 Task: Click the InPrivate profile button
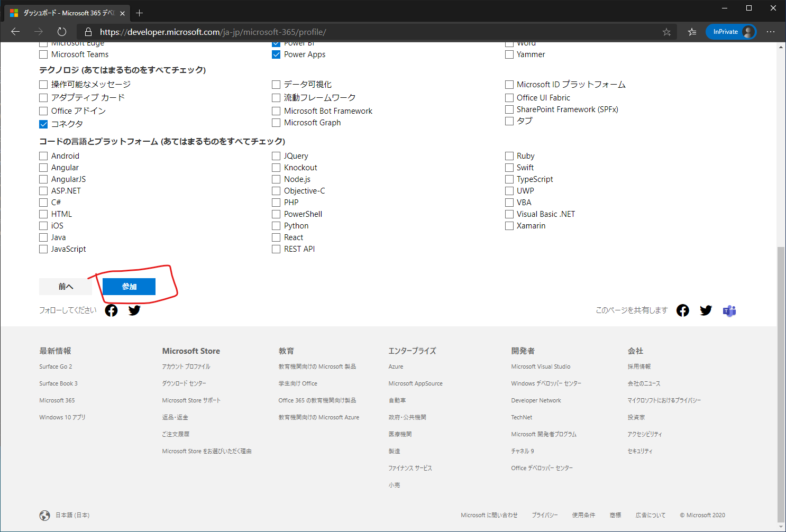731,32
